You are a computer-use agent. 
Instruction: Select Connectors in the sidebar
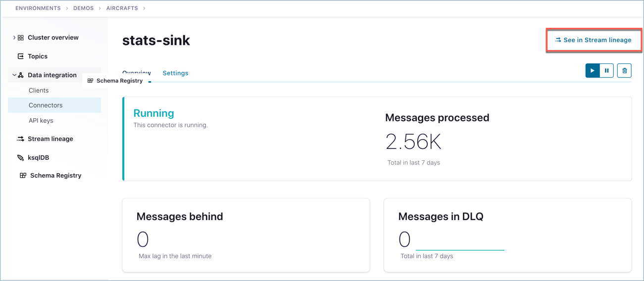46,105
